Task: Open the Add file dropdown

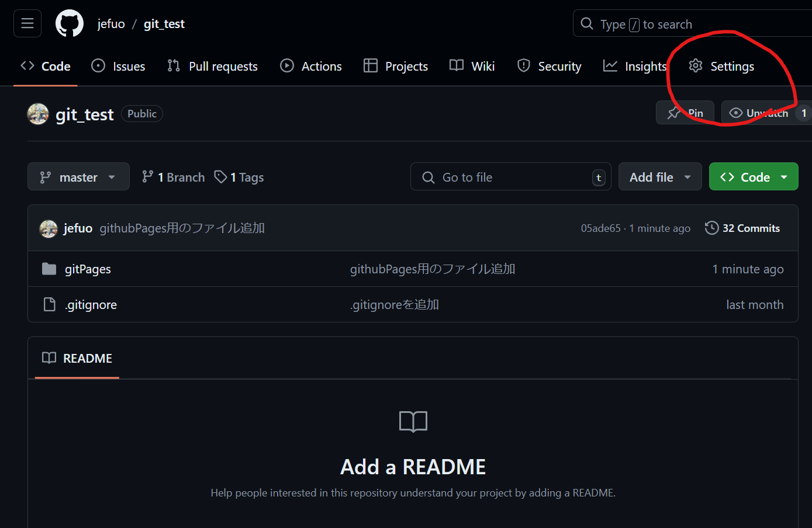Action: point(660,177)
